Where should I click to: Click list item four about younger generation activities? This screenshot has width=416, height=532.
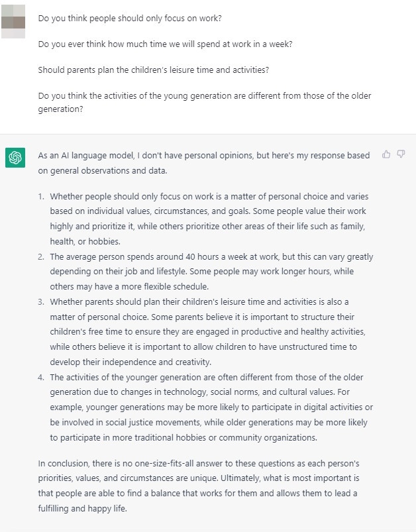(x=211, y=407)
